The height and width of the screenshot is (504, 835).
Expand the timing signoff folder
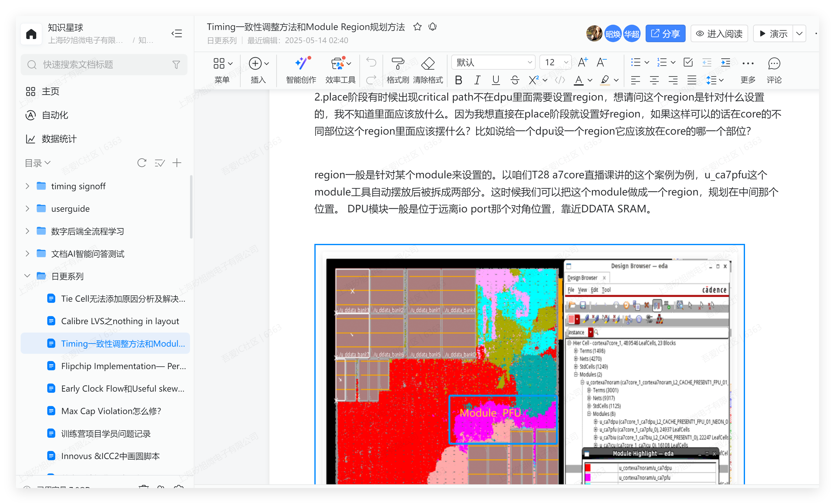[27, 186]
